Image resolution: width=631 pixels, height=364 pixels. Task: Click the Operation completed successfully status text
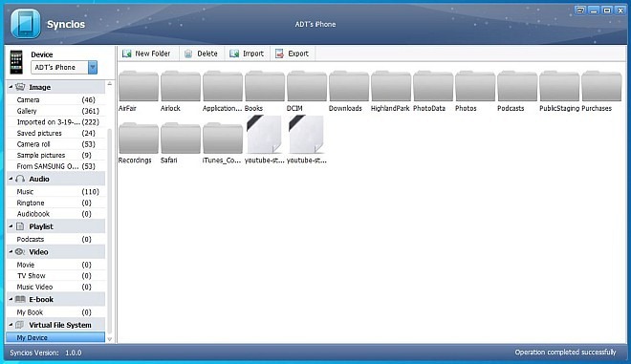(x=565, y=352)
